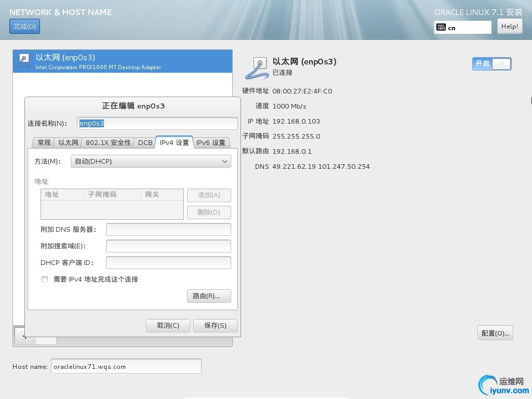The height and width of the screenshot is (399, 532).
Task: Click the speed value 1000 Mb/s
Action: pyautogui.click(x=289, y=106)
